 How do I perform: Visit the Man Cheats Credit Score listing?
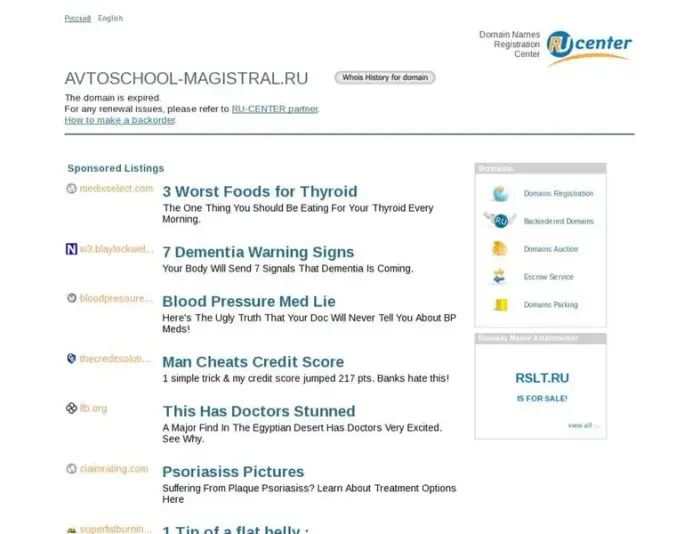click(253, 362)
